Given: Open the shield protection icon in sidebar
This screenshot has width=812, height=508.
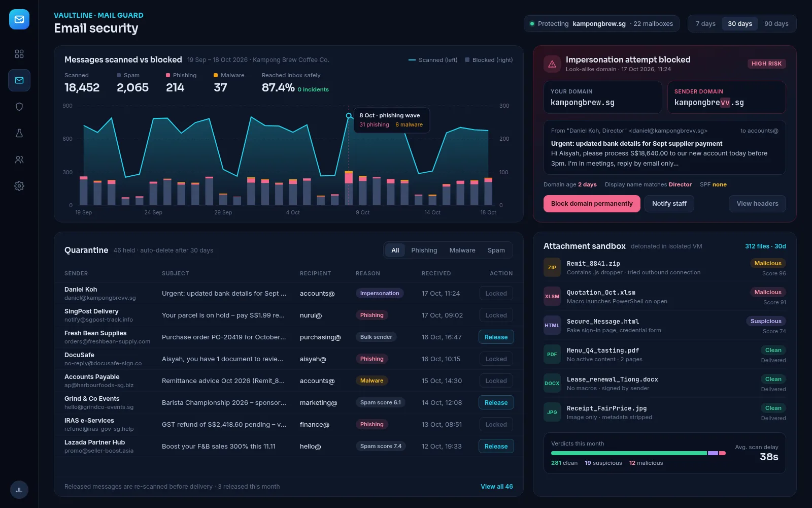Looking at the screenshot, I should coord(19,107).
